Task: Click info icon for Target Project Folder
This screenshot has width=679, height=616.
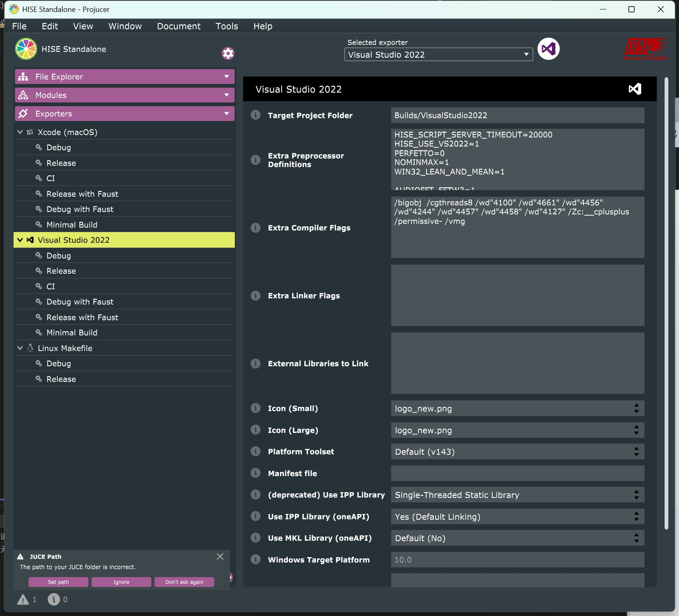Action: pos(255,115)
